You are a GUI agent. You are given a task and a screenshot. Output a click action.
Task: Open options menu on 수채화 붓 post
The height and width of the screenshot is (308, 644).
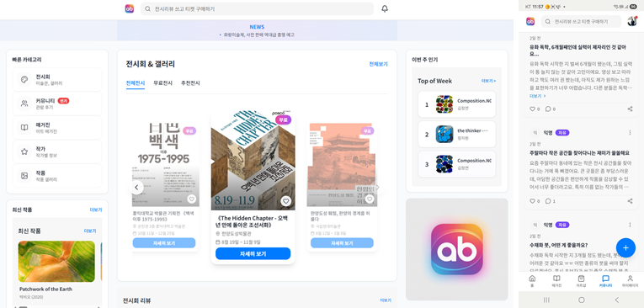coord(630,225)
